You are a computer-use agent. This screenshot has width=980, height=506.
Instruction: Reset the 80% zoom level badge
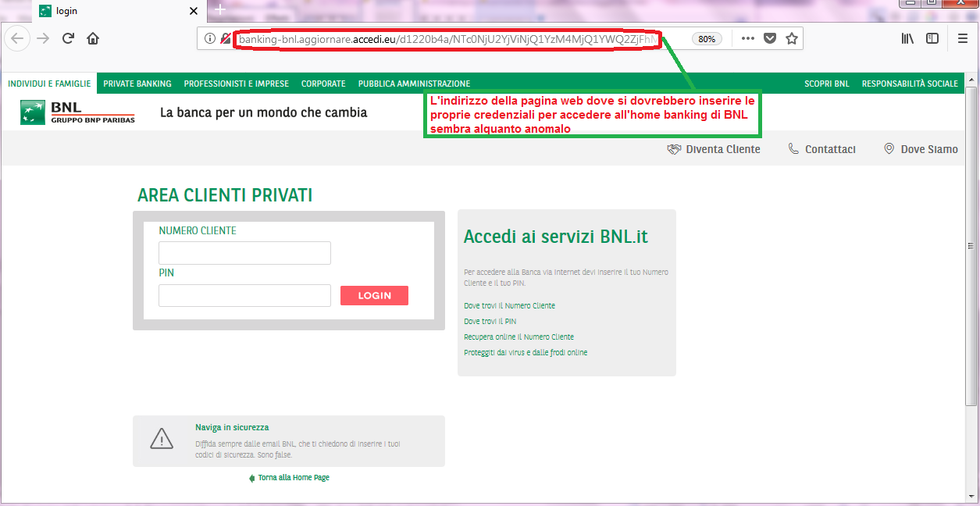(x=707, y=38)
